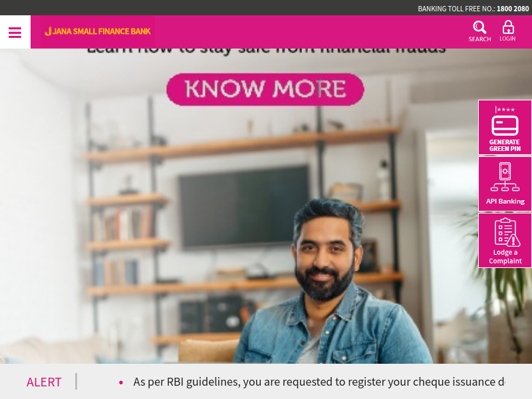
Task: Open the GENERATE GREEN PIN text link
Action: [x=505, y=145]
